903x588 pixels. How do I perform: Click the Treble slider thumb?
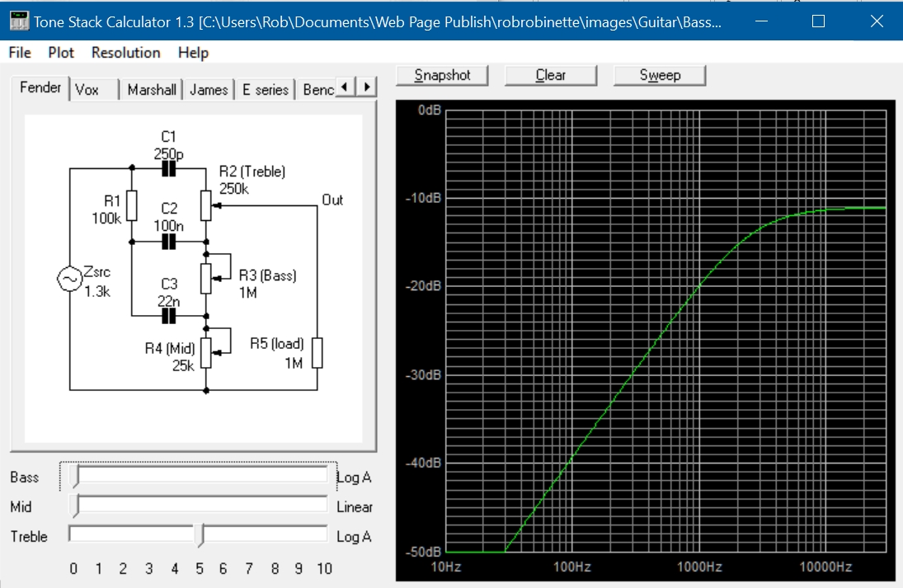[x=200, y=535]
